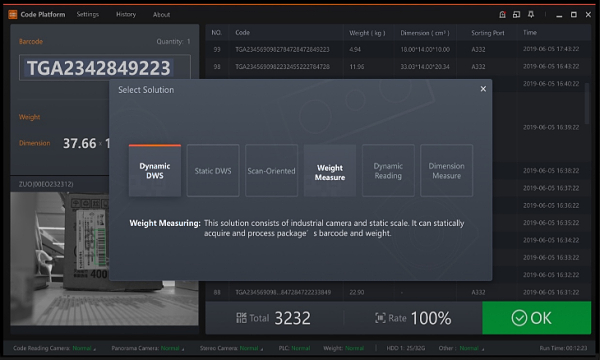Select table row number 99
The image size is (600, 360).
pos(398,49)
